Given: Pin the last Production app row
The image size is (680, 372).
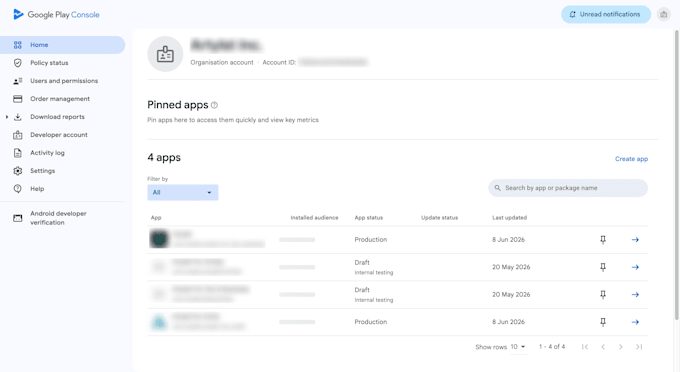Looking at the screenshot, I should click(603, 322).
